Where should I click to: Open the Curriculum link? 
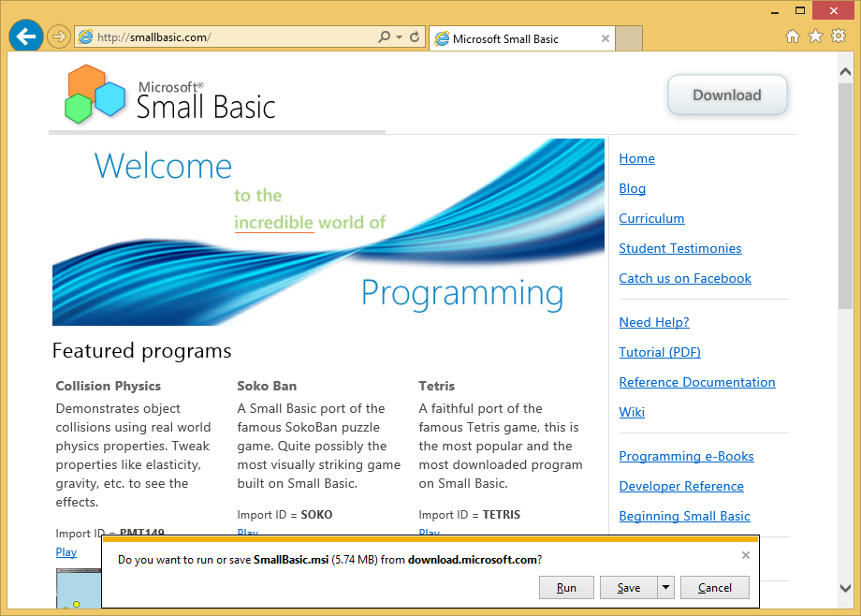tap(651, 219)
